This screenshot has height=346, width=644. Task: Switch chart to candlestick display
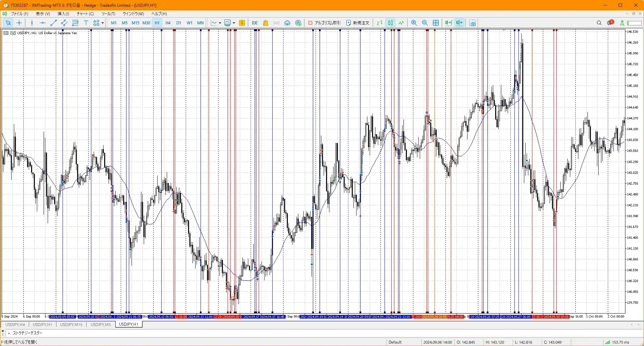(391, 23)
